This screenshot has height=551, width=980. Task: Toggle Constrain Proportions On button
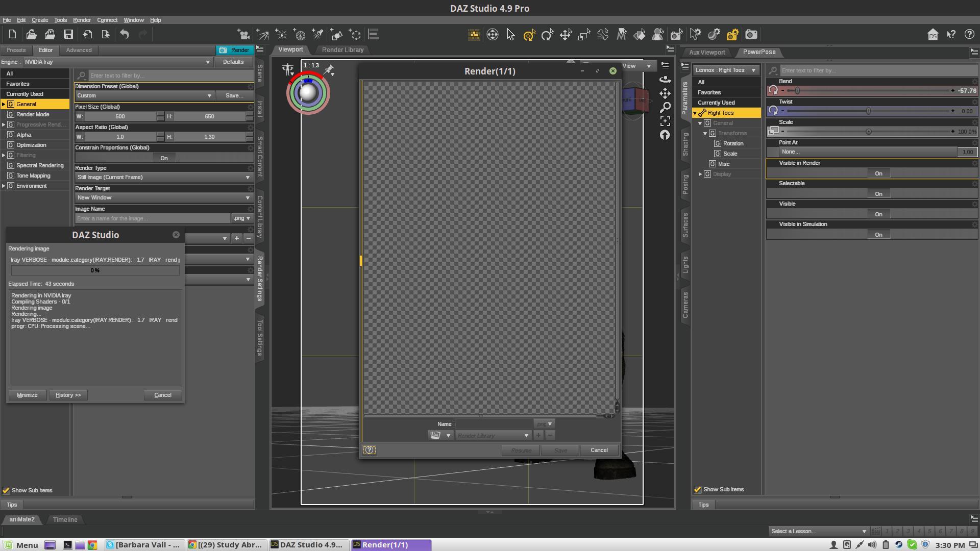pos(164,158)
